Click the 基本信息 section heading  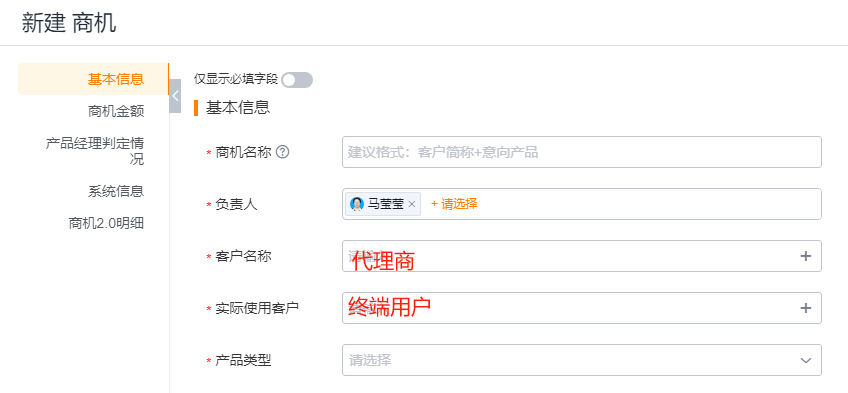point(237,108)
